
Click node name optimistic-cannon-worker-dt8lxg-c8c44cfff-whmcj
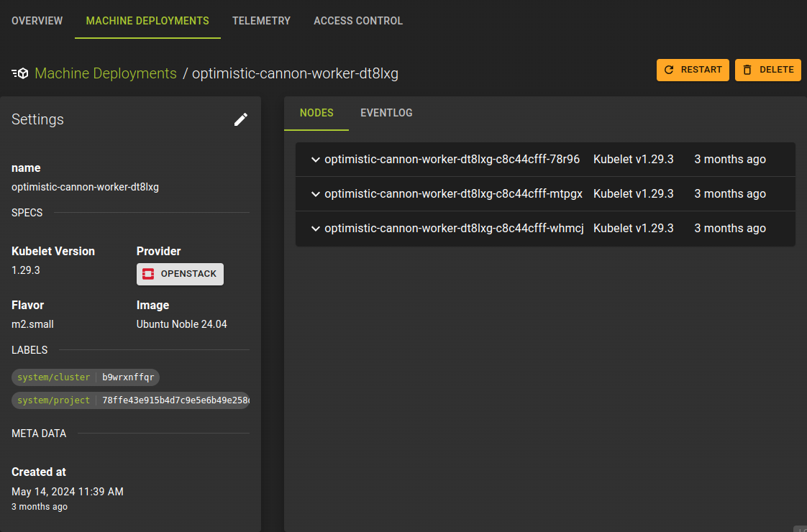click(x=454, y=229)
